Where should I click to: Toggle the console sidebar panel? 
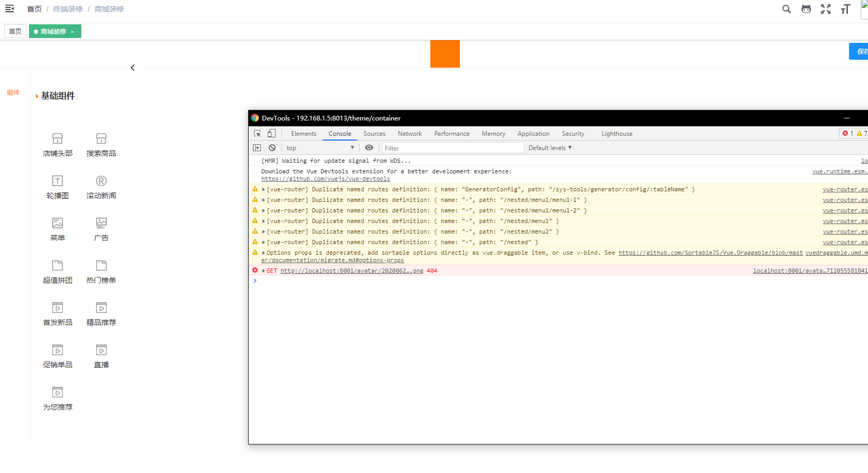pyautogui.click(x=257, y=148)
